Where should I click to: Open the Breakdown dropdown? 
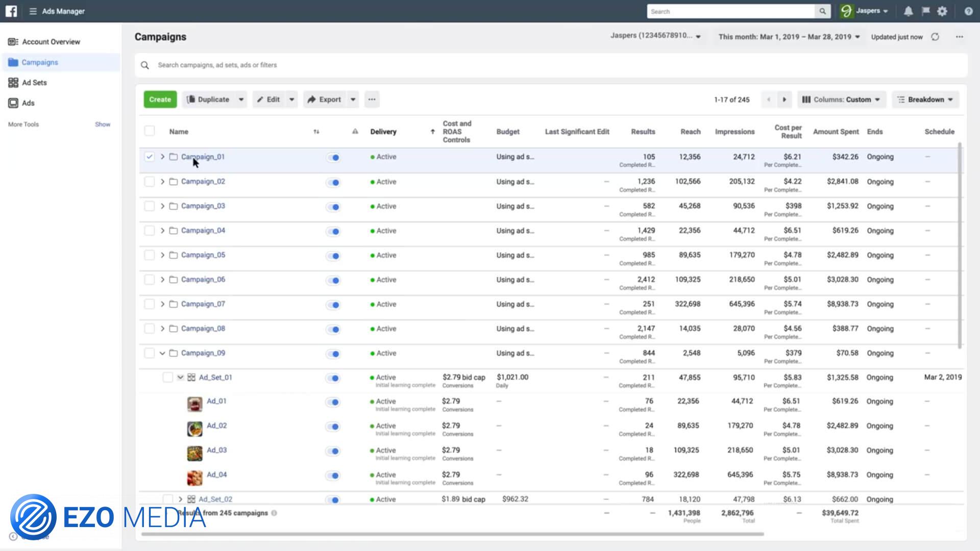point(925,99)
